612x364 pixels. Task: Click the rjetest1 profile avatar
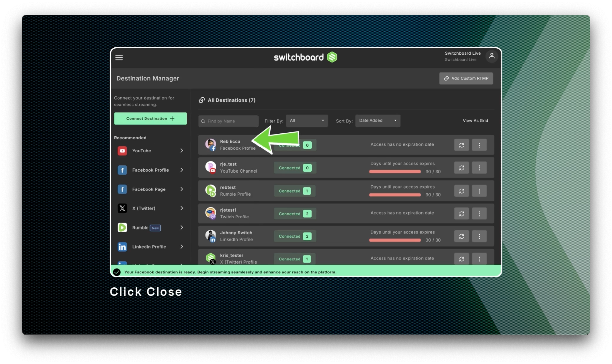pyautogui.click(x=210, y=213)
